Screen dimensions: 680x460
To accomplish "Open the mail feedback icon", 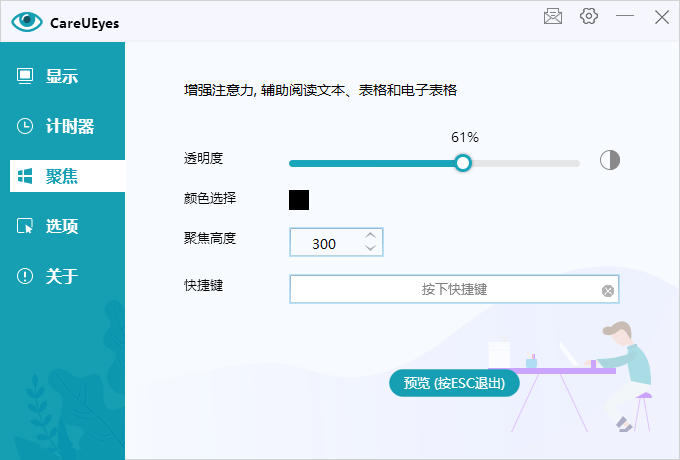I will click(x=553, y=17).
